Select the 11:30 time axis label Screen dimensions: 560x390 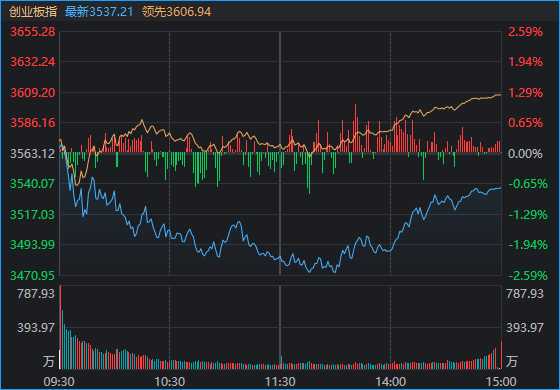280,382
